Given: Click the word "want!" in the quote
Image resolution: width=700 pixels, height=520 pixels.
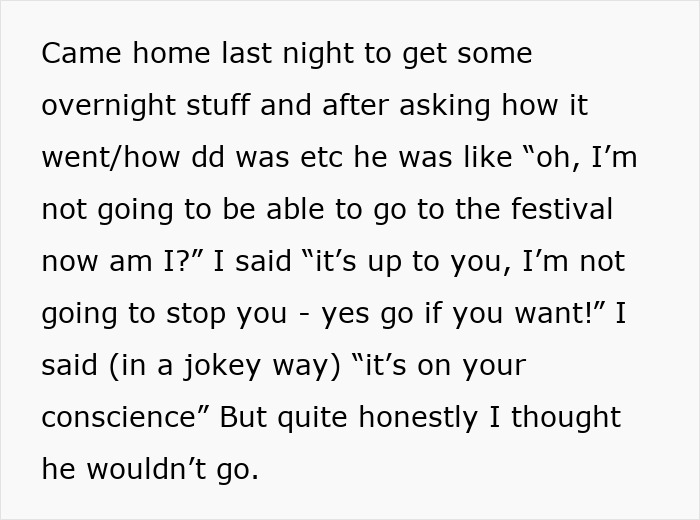Looking at the screenshot, I should click(555, 313).
